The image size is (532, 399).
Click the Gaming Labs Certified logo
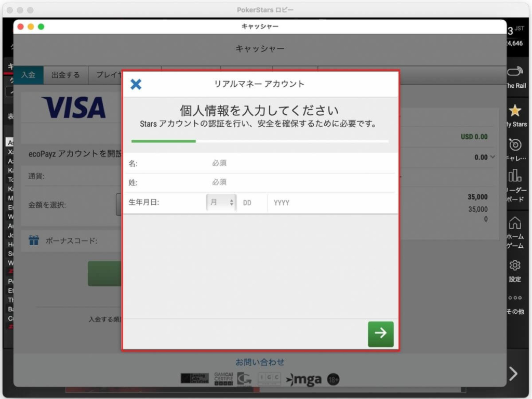(x=195, y=378)
